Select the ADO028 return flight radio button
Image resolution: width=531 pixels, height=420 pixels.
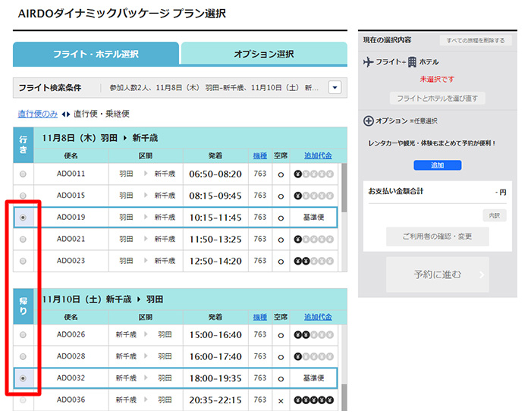(23, 356)
